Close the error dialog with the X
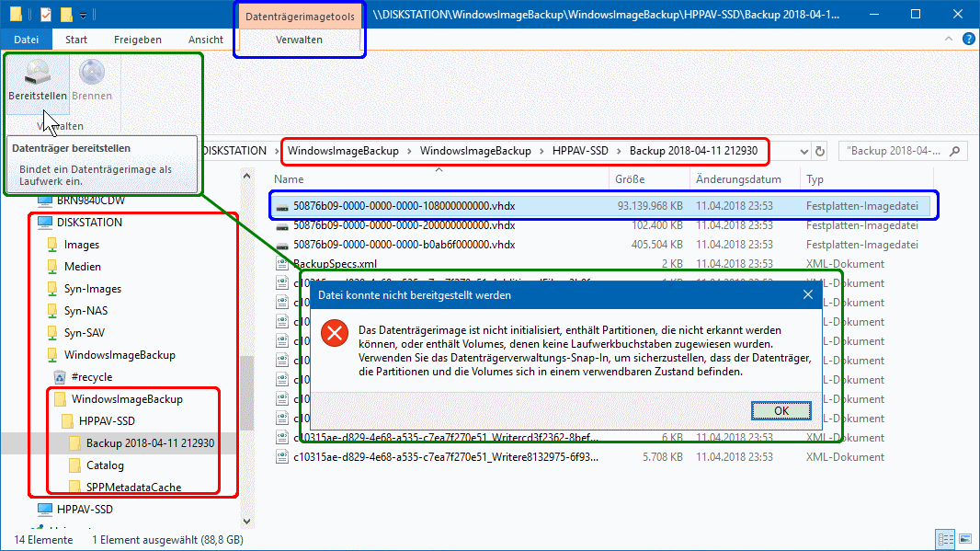 click(x=807, y=295)
